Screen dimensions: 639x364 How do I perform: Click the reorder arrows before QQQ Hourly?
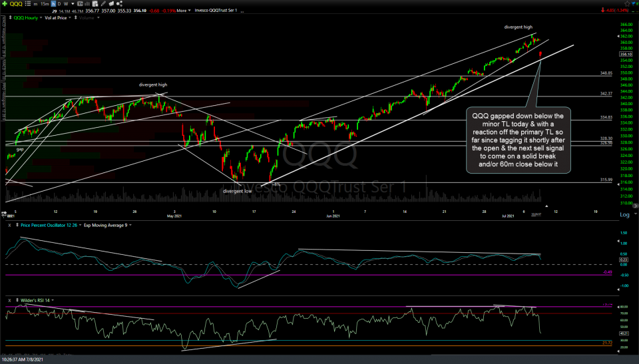tap(10, 18)
